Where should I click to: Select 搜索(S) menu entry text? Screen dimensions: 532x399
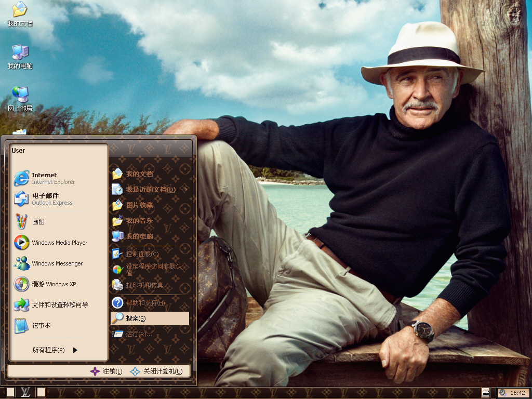[x=136, y=318]
